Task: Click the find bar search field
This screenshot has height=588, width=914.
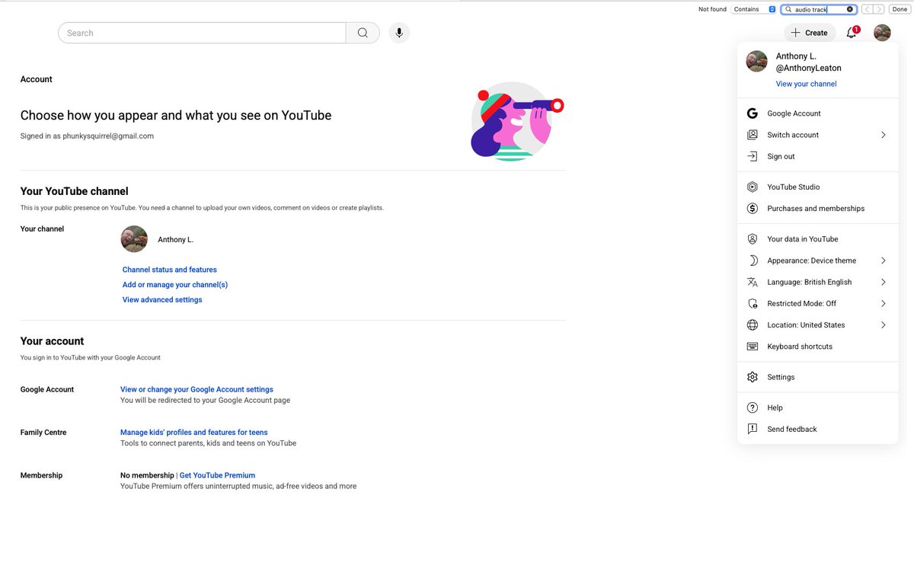Action: pyautogui.click(x=819, y=9)
